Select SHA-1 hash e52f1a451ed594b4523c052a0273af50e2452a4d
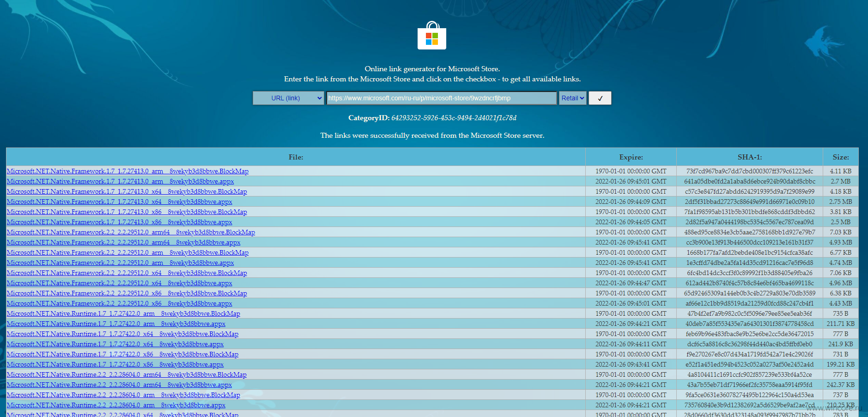The height and width of the screenshot is (417, 868). 750,364
